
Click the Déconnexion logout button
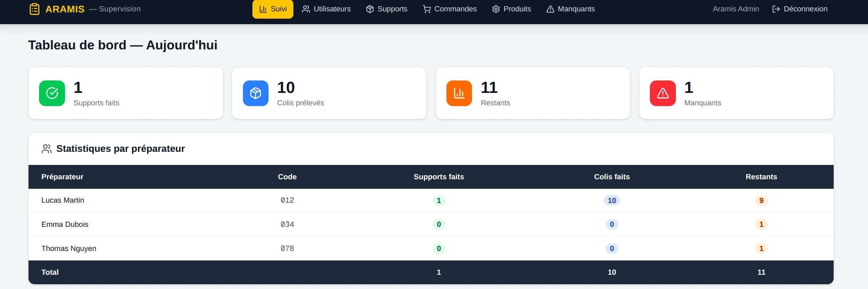point(800,9)
